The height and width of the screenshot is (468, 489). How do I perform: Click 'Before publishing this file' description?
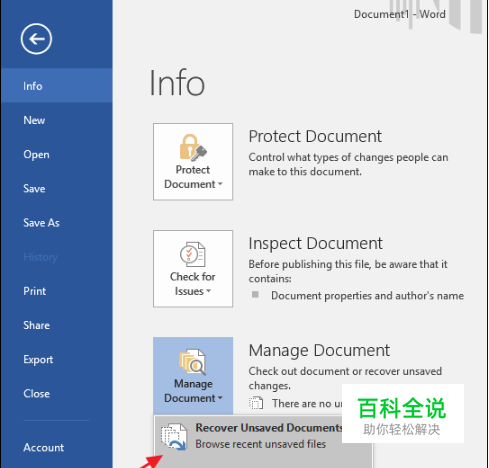click(348, 271)
